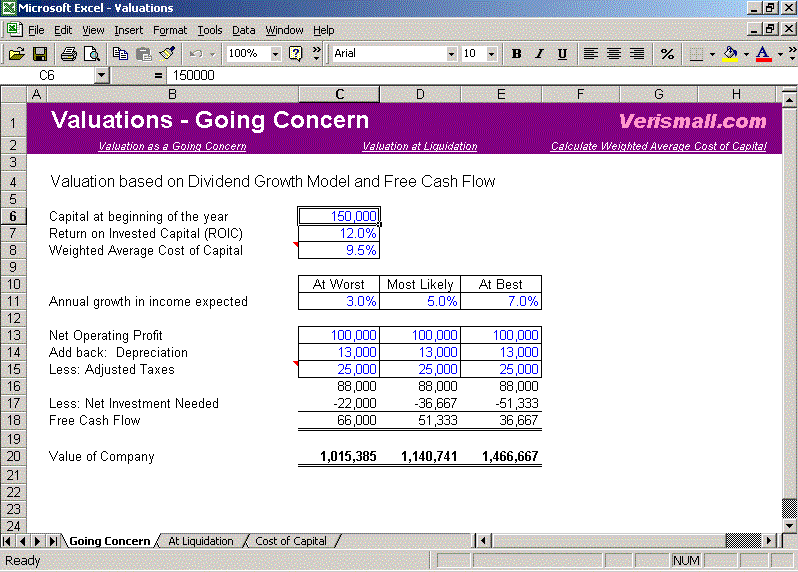The image size is (798, 572).
Task: Toggle Bold formatting
Action: pos(516,53)
